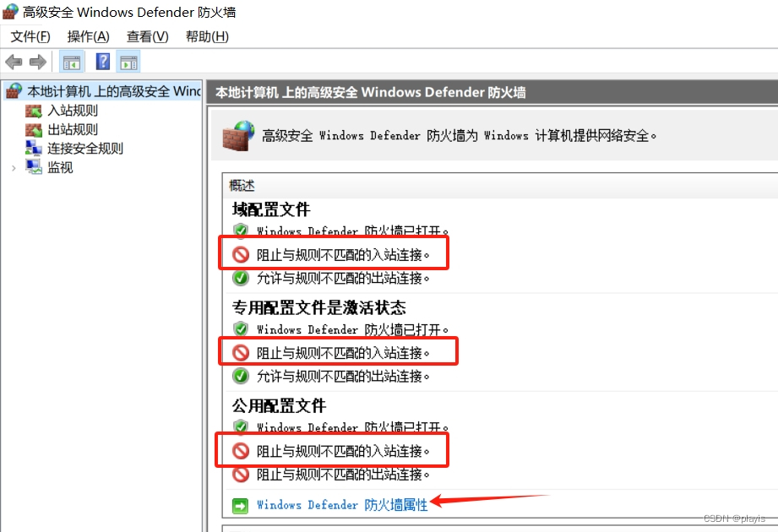Click the 公用配置文件 heading
The image size is (778, 532).
click(x=279, y=406)
